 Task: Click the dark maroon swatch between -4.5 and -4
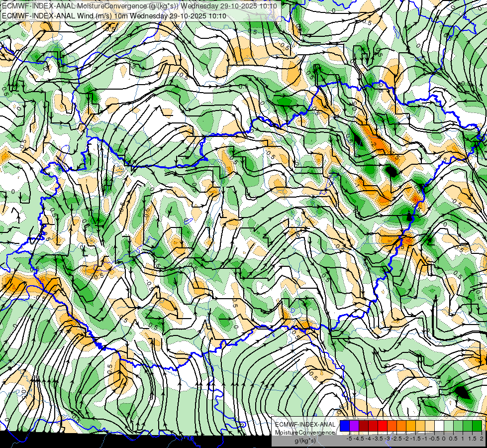click(364, 426)
